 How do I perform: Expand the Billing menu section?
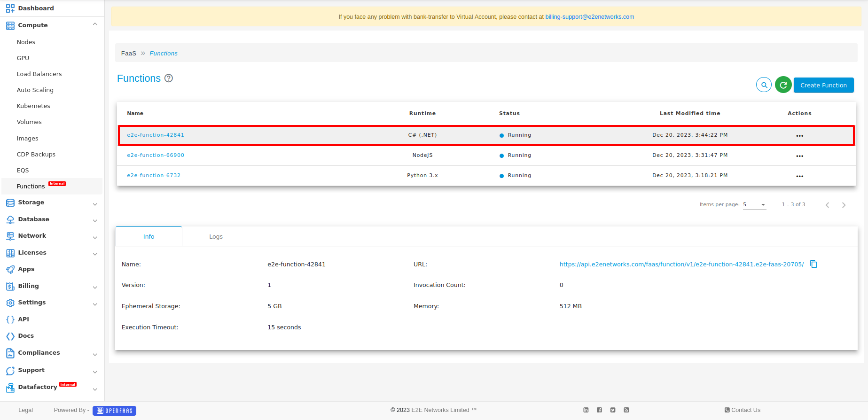(x=95, y=288)
